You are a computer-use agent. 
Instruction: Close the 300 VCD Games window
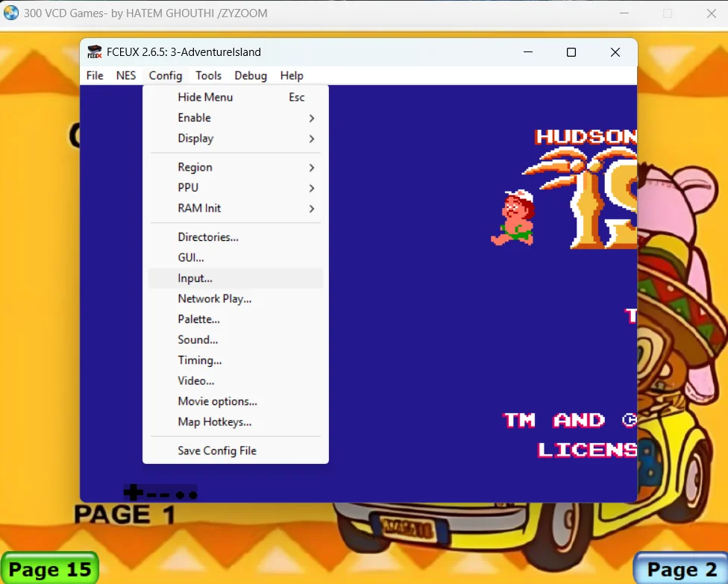712,13
